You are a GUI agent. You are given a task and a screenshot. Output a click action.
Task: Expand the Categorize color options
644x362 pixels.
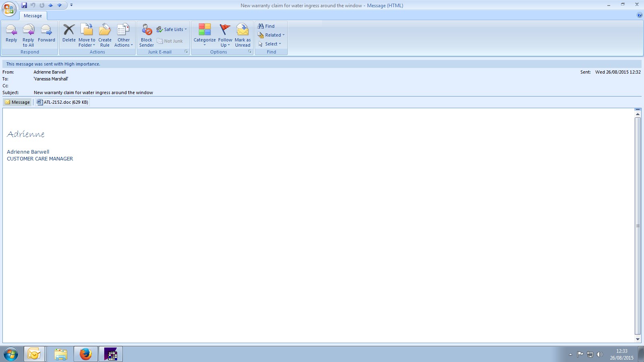click(204, 35)
